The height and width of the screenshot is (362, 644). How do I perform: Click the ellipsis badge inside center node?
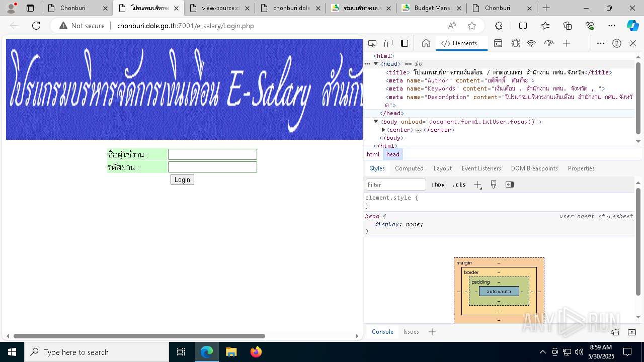418,130
